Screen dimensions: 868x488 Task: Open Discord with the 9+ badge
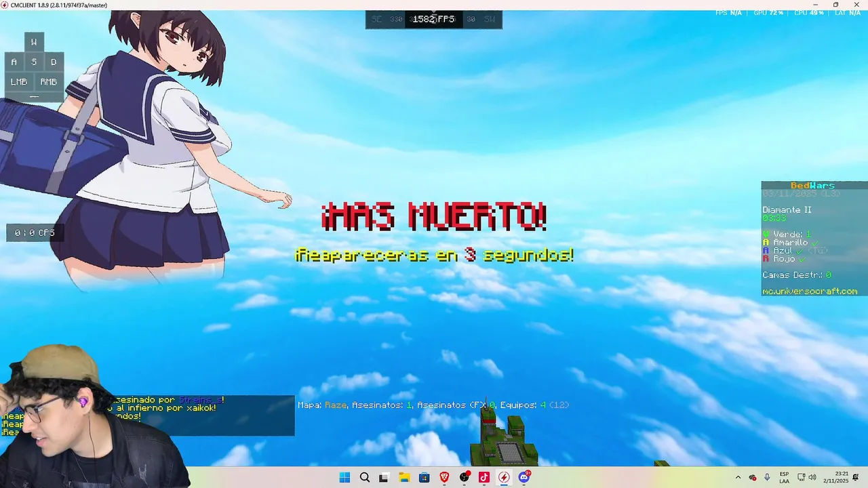pos(524,477)
